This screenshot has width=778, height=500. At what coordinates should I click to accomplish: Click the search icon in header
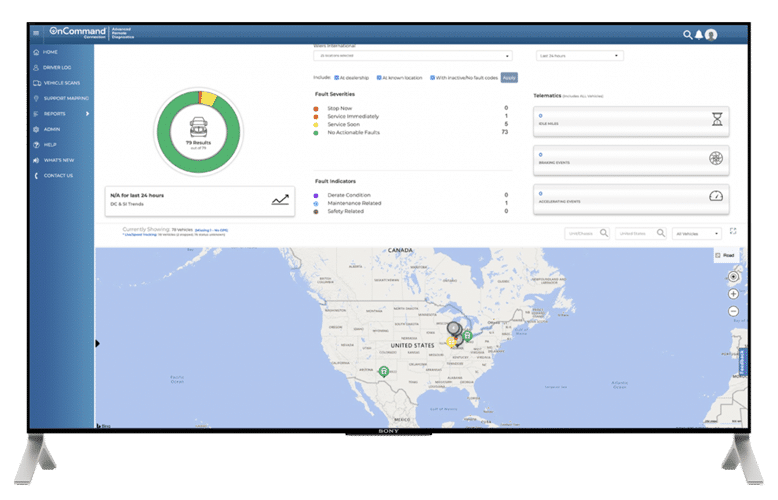(x=687, y=34)
